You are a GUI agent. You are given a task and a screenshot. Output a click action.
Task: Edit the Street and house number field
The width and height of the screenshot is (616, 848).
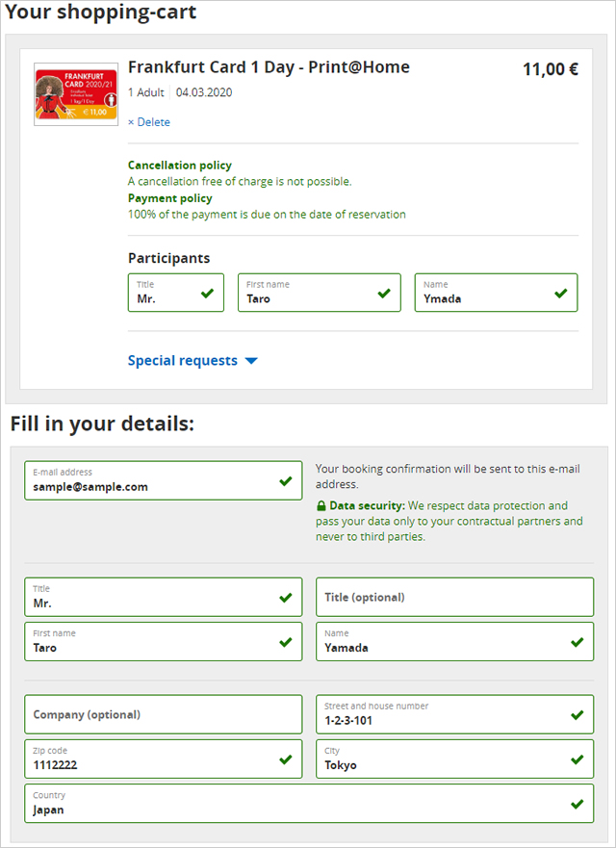coord(454,714)
